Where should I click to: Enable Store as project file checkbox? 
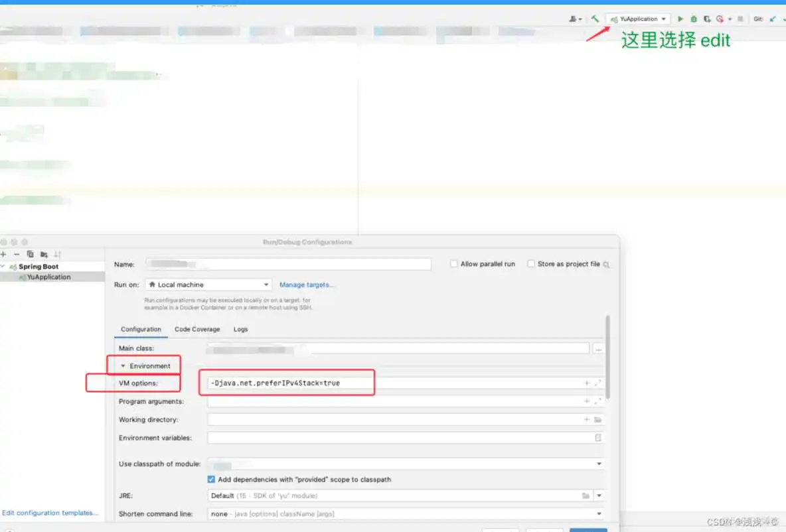click(531, 263)
